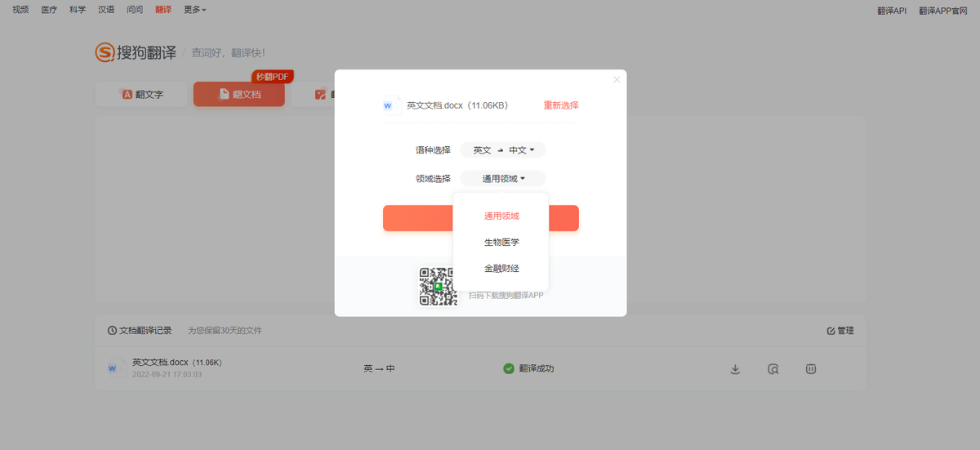Click the 秒翻PDF badge

pyautogui.click(x=272, y=77)
